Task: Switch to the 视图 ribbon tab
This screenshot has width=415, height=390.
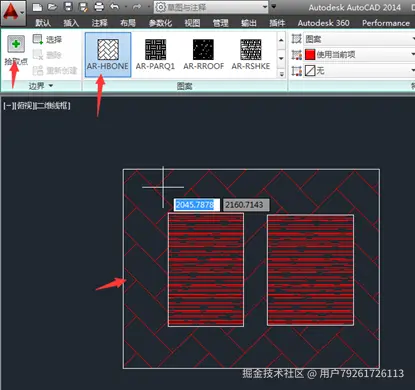Action: pyautogui.click(x=192, y=23)
